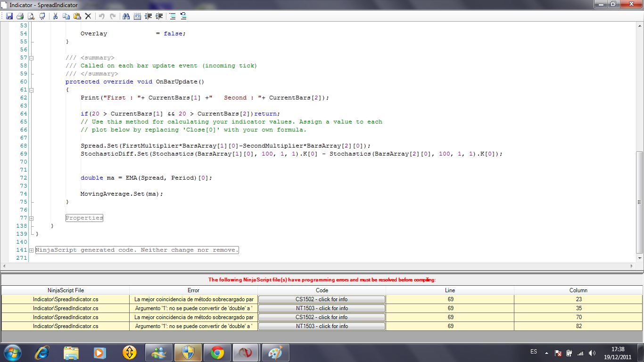Cut selected code with the scissors icon
The image size is (644, 362).
tap(55, 16)
